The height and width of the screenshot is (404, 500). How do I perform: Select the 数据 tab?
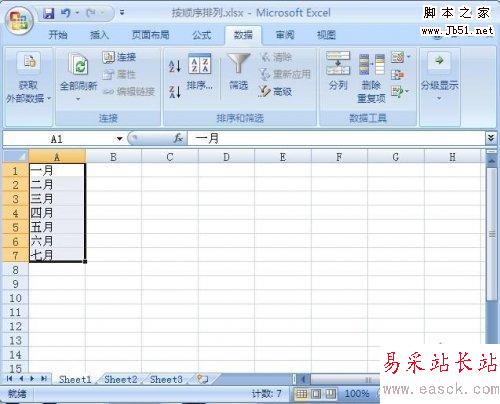[243, 35]
